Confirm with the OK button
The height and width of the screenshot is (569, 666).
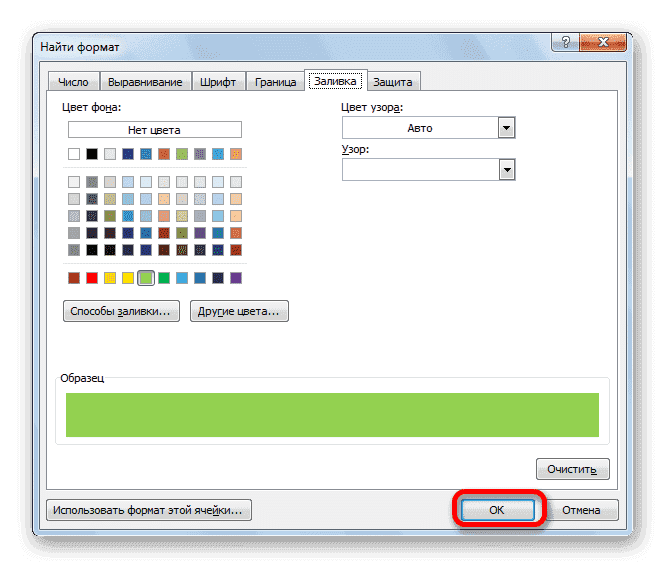pos(497,510)
